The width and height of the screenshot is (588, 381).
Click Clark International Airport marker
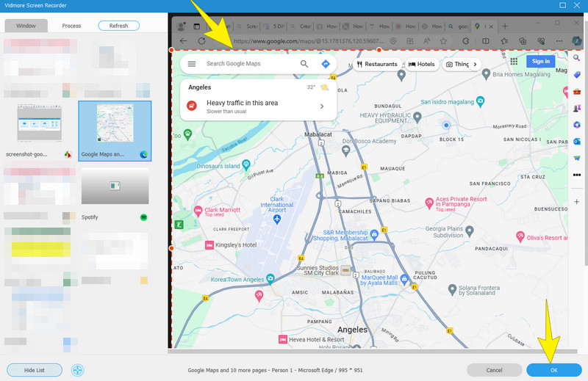(x=277, y=219)
